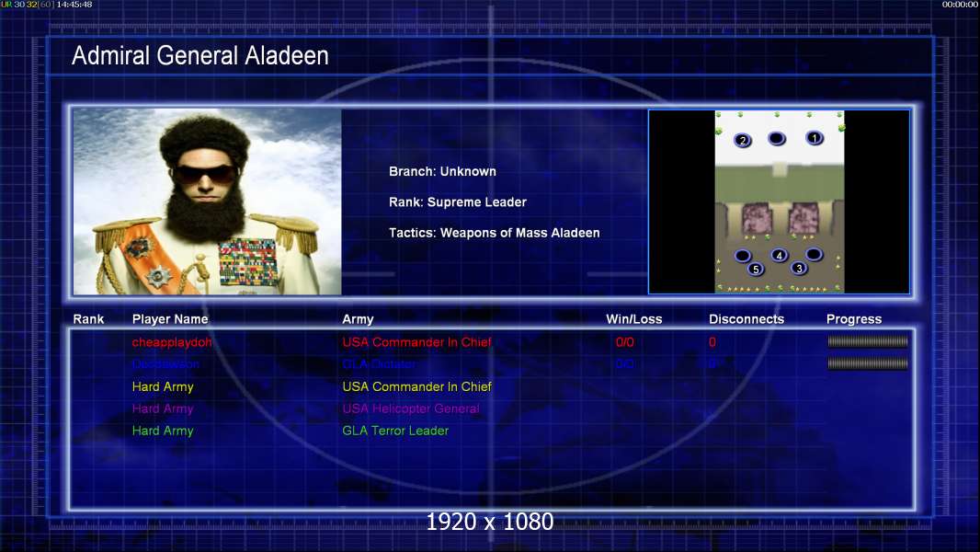Click the 'Progress' column header
This screenshot has width=980, height=552.
click(854, 319)
